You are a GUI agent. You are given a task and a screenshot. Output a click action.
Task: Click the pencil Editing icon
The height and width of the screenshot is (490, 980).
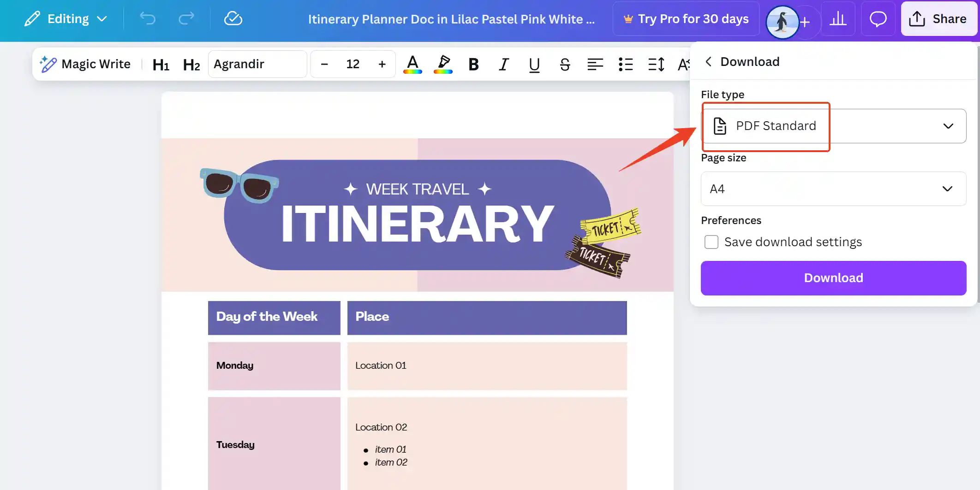(32, 19)
